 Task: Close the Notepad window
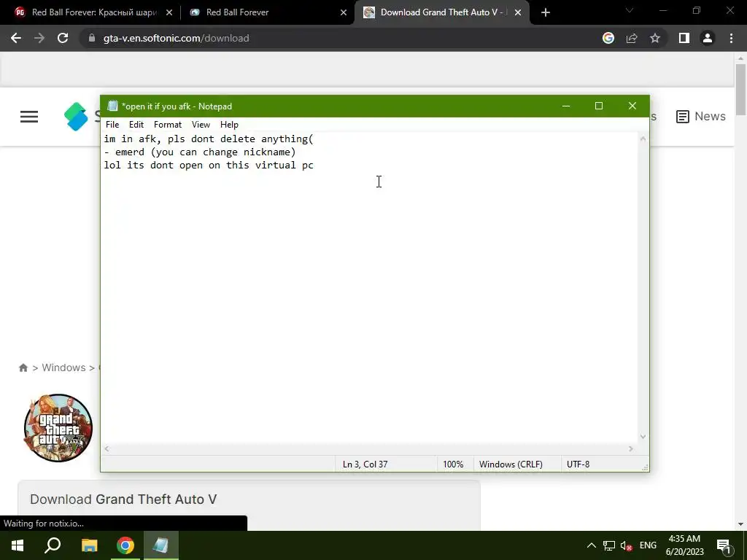632,106
